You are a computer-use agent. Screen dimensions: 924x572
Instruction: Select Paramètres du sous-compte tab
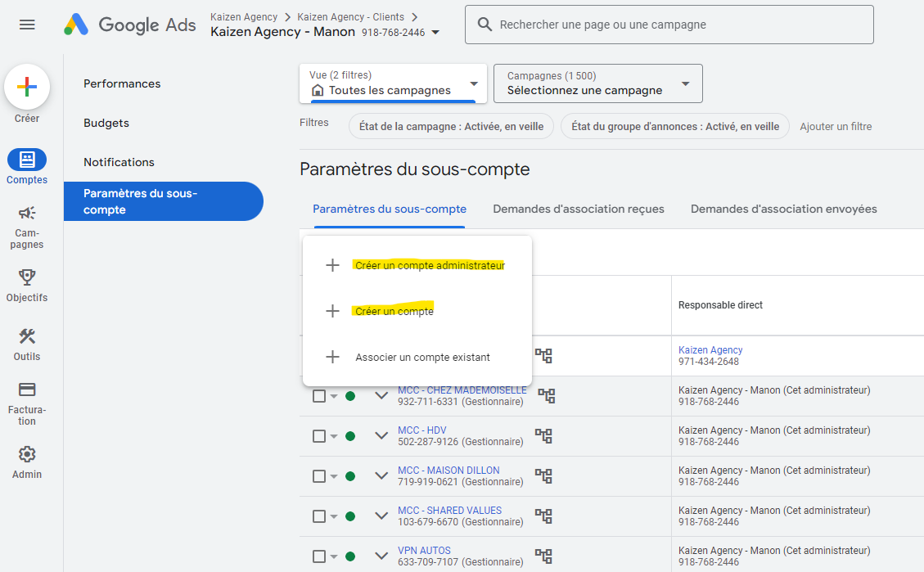pyautogui.click(x=390, y=209)
